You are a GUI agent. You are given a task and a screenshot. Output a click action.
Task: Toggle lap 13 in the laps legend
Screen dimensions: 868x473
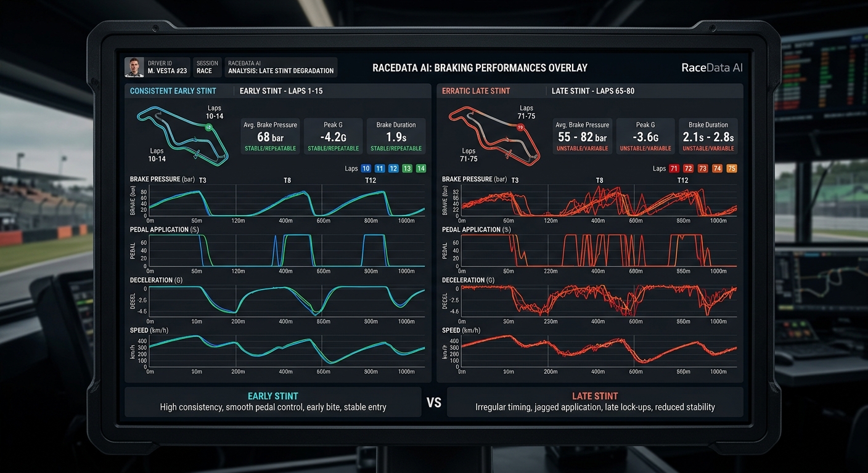pos(407,169)
